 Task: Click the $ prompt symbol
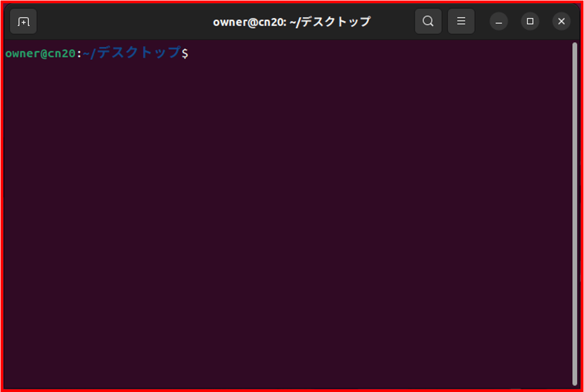[x=185, y=53]
